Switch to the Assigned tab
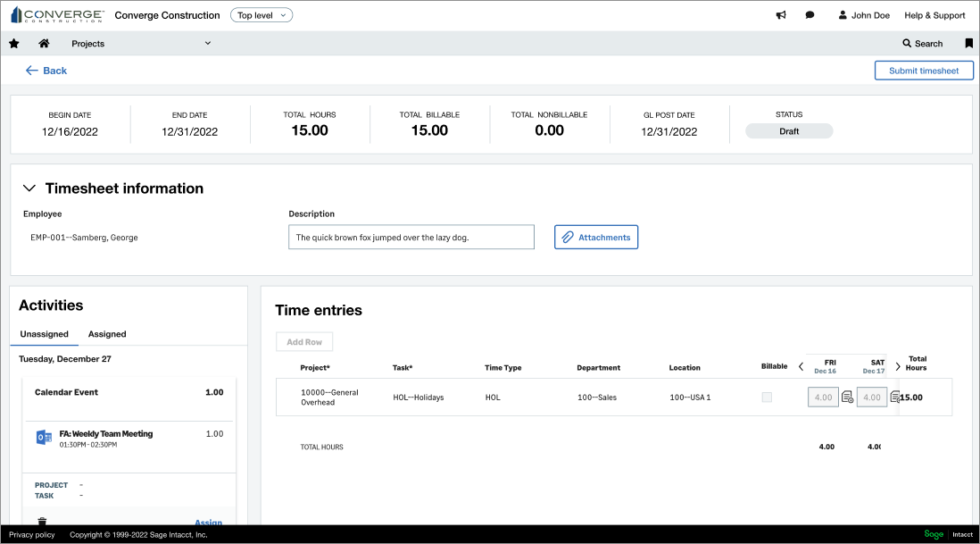 coord(107,334)
